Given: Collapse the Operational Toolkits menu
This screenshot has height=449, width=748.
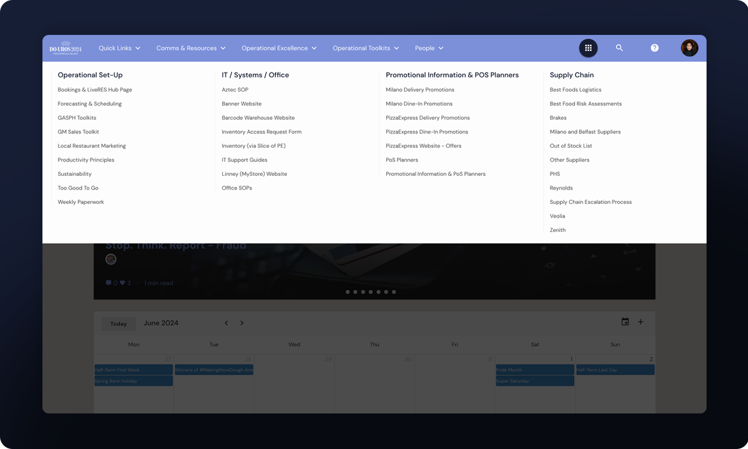Looking at the screenshot, I should click(365, 48).
